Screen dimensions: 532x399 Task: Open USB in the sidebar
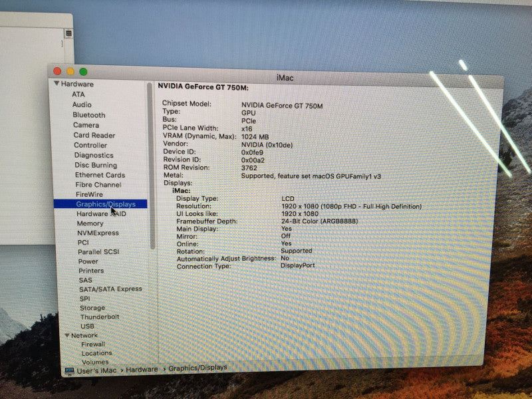(87, 326)
